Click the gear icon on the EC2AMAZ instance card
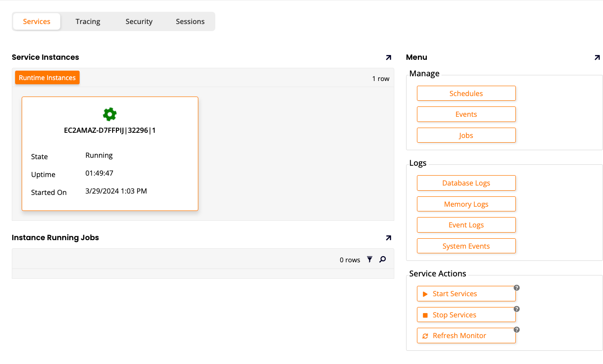The image size is (603, 364). click(x=110, y=114)
